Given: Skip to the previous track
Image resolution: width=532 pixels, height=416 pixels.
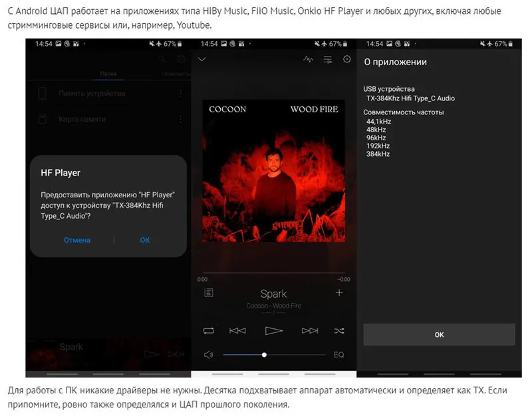Looking at the screenshot, I should (237, 330).
